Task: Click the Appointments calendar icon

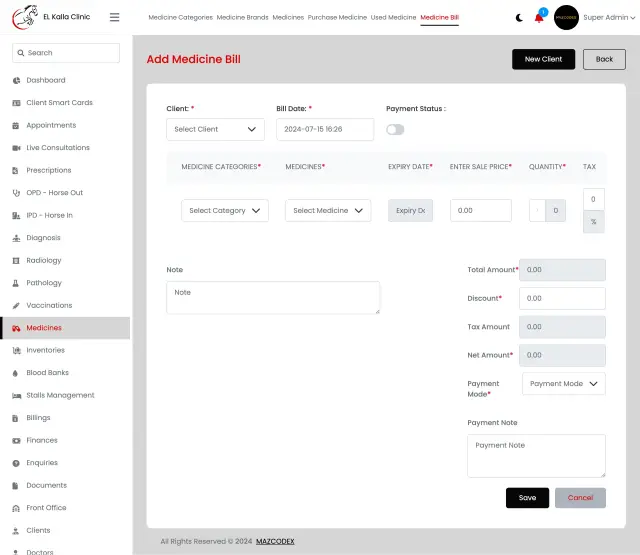Action: pyautogui.click(x=16, y=125)
